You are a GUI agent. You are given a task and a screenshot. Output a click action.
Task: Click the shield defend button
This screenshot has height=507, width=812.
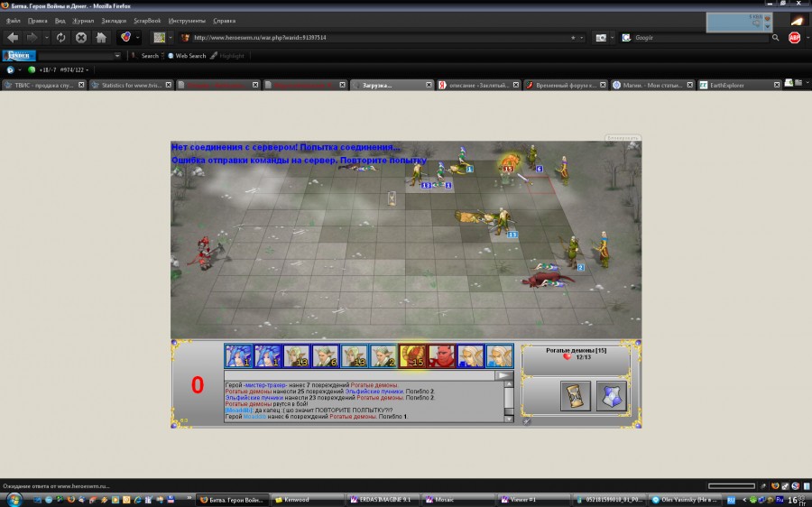[x=611, y=395]
